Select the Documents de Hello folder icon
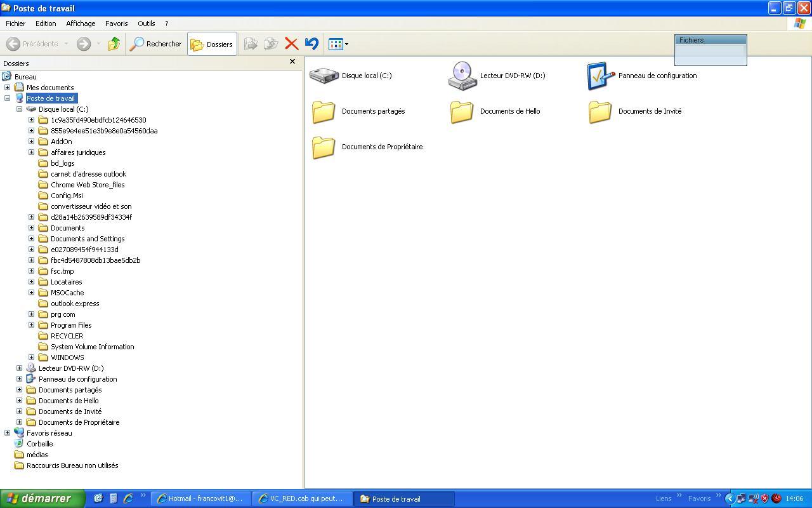Screen dimensions: 812x508 (x=462, y=112)
